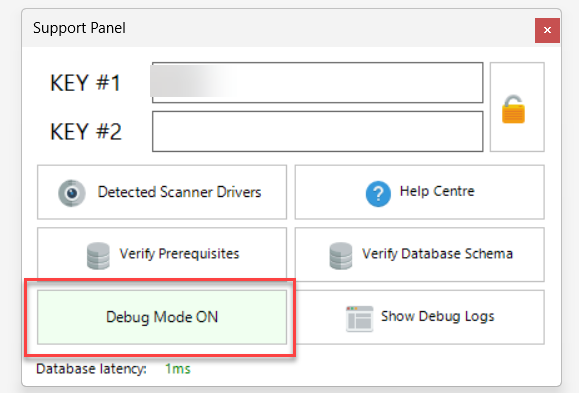Run Verify Prerequisites
Image resolution: width=579 pixels, height=393 pixels.
pos(162,254)
